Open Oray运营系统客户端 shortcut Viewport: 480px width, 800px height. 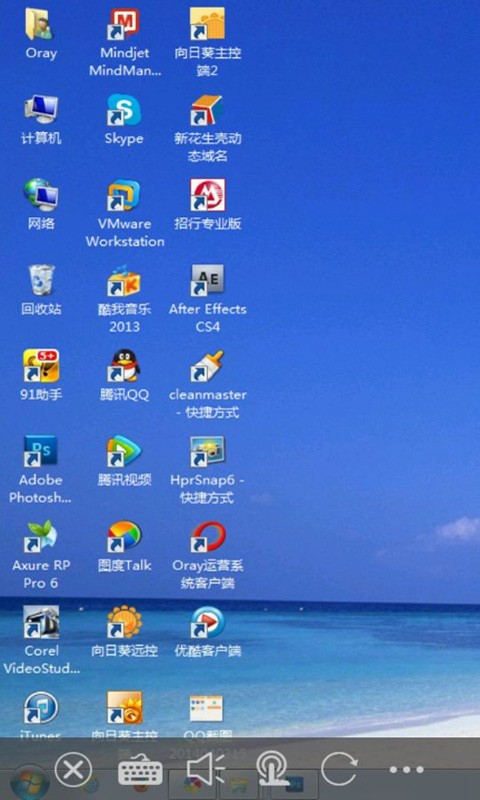(x=208, y=536)
